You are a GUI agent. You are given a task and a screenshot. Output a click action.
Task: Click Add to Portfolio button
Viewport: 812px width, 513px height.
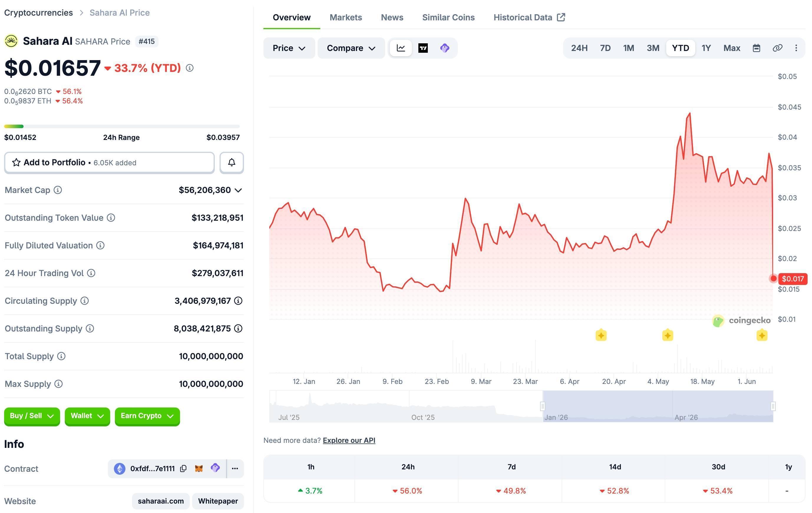(x=109, y=163)
